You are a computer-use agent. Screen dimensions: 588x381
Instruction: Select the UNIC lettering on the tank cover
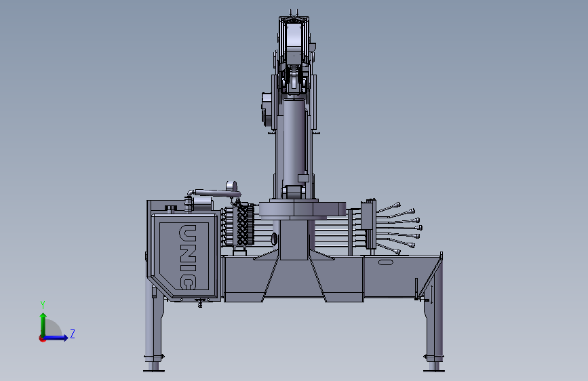pos(187,257)
